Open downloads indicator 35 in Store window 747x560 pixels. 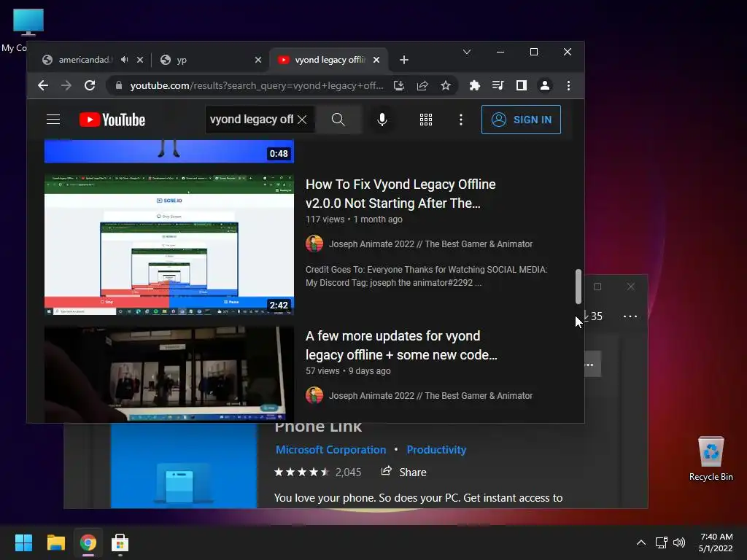pyautogui.click(x=592, y=316)
